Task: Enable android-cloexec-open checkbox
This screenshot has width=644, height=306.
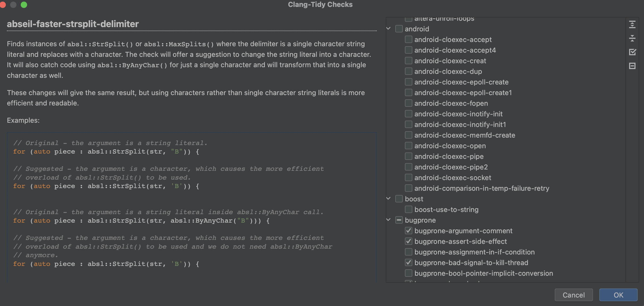Action: (x=409, y=146)
